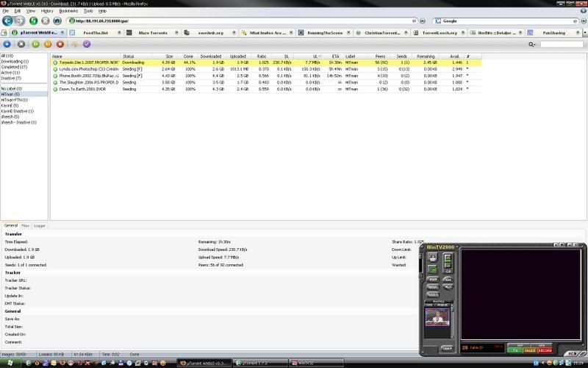Open the Bookmarks menu
This screenshot has width=588, height=368.
(68, 11)
